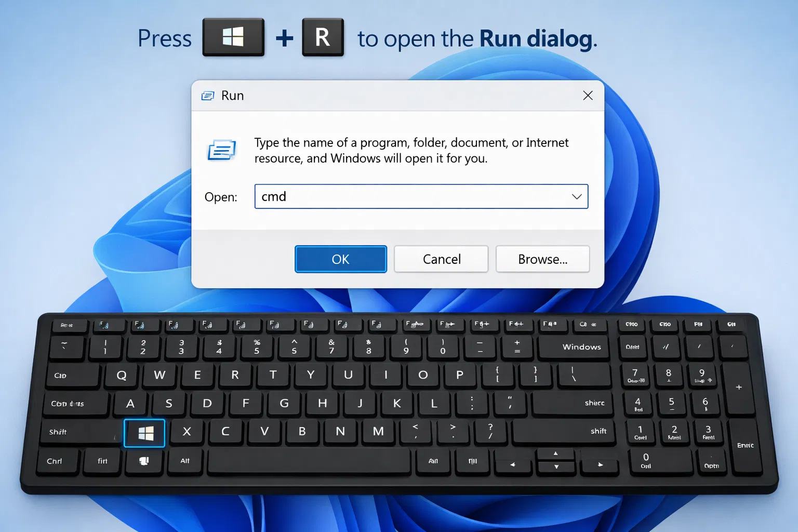Click the numpad 4 key

[x=638, y=404]
